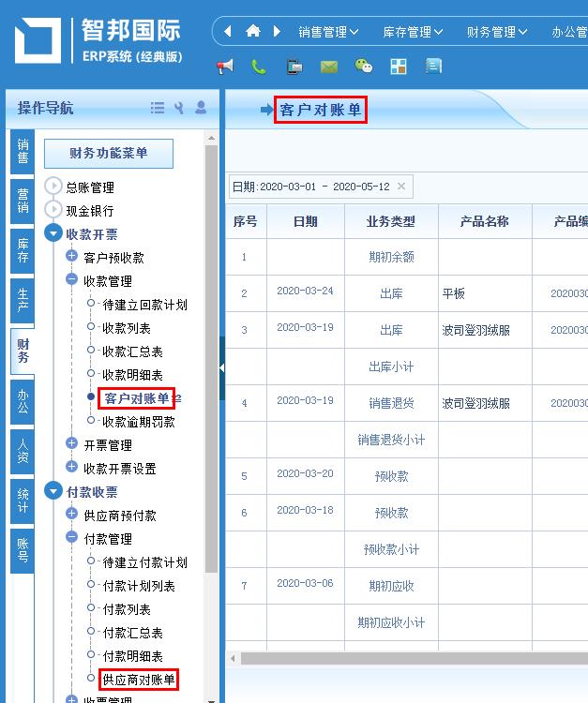Screen dimensions: 588x703
Task: Switch to the 人资 side tab
Action: 23,451
